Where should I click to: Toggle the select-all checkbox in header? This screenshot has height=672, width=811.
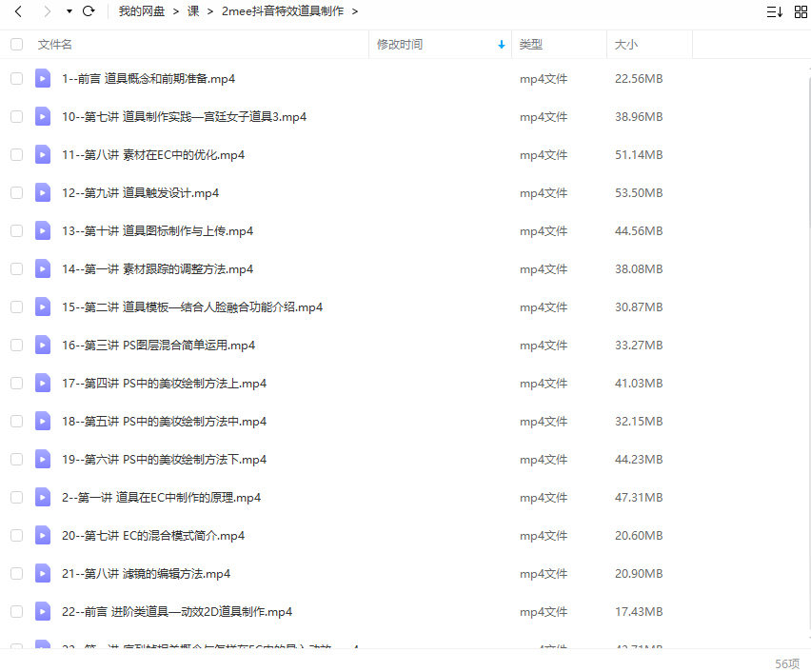pos(16,44)
